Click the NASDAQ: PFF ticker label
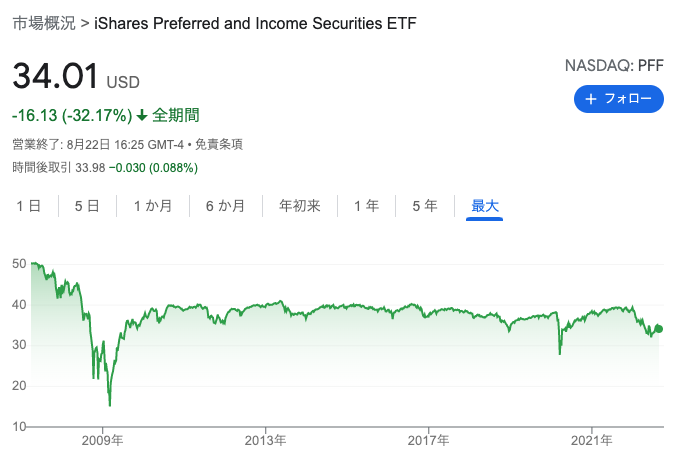693x458 pixels. pyautogui.click(x=614, y=66)
